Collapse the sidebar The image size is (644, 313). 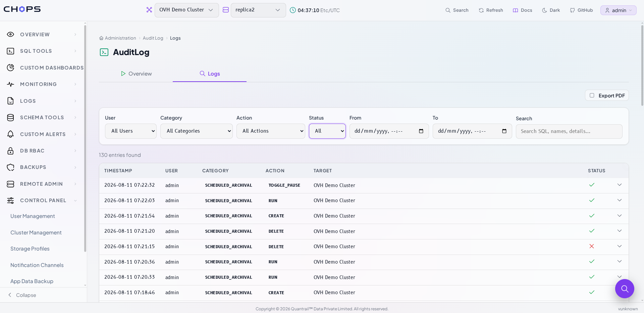(22, 295)
